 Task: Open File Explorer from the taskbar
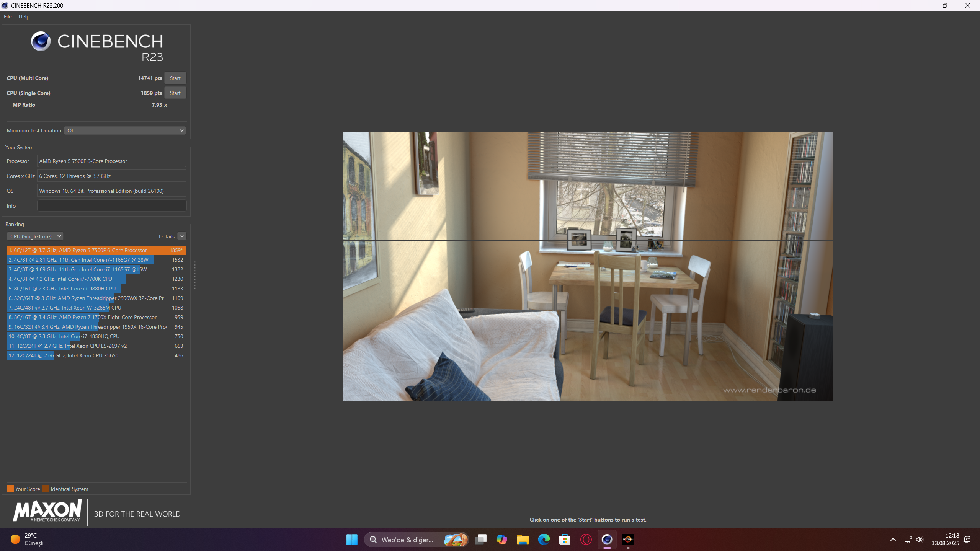523,540
